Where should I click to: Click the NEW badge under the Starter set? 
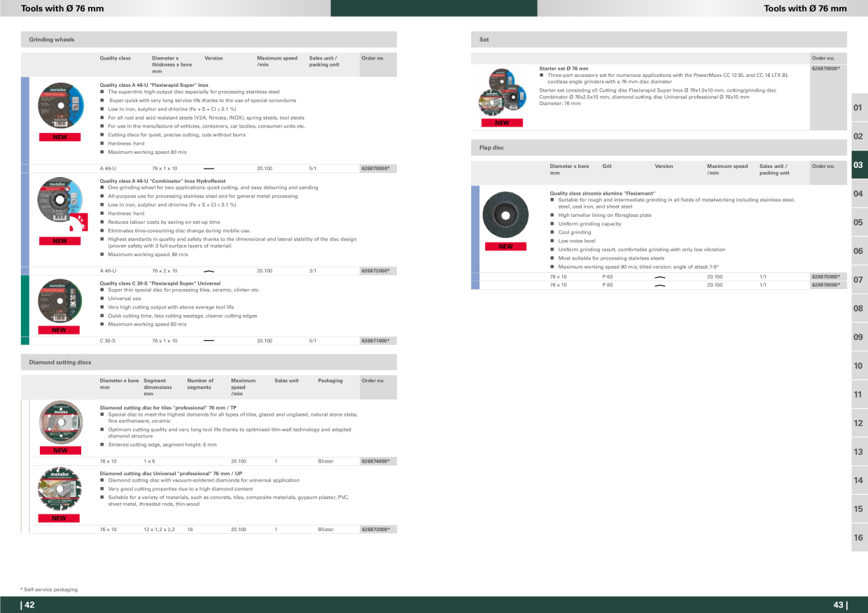click(502, 123)
